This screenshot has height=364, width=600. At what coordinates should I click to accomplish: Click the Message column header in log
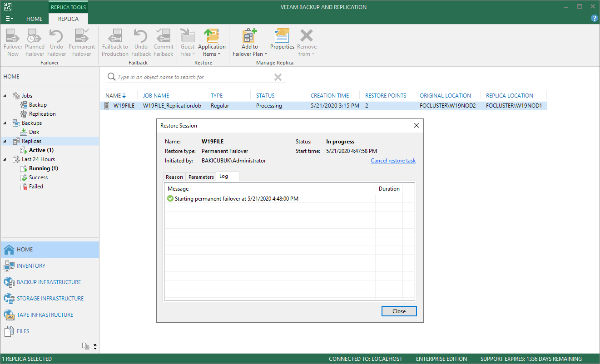pyautogui.click(x=270, y=189)
